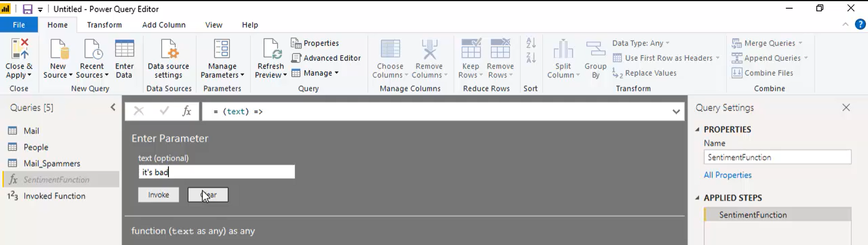Click the Close & Apply icon

19,49
